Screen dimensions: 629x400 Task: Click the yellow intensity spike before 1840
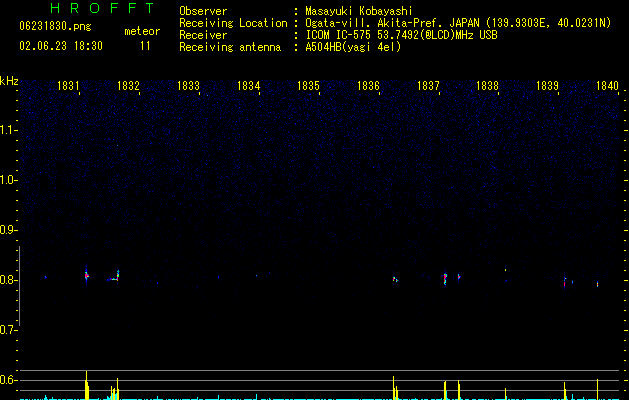click(597, 389)
